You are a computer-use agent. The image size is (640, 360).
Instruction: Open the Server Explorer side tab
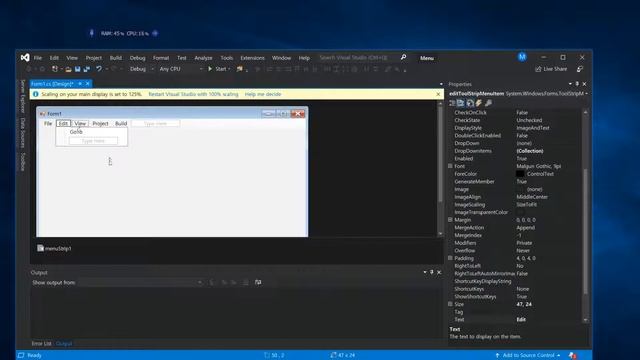coord(23,97)
